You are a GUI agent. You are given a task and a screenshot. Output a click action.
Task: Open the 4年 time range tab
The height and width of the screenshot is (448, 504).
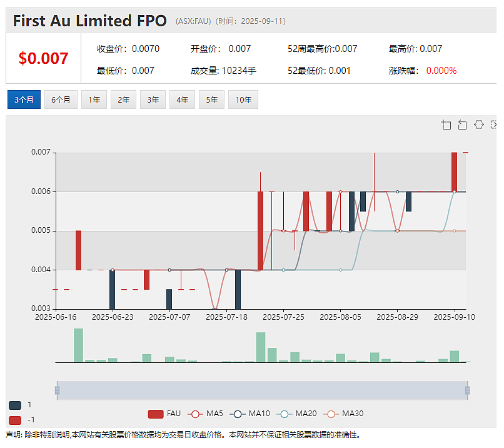(x=182, y=99)
